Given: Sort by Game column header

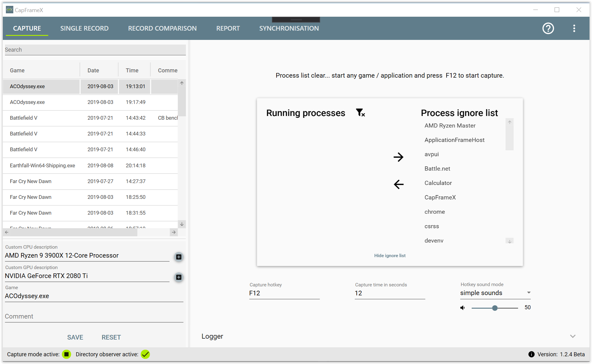Looking at the screenshot, I should pyautogui.click(x=41, y=71).
